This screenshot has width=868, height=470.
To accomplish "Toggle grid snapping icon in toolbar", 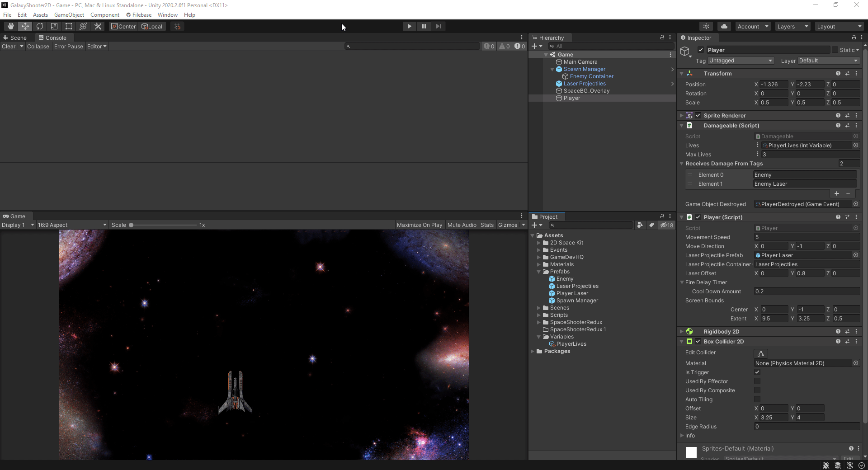I will [177, 26].
